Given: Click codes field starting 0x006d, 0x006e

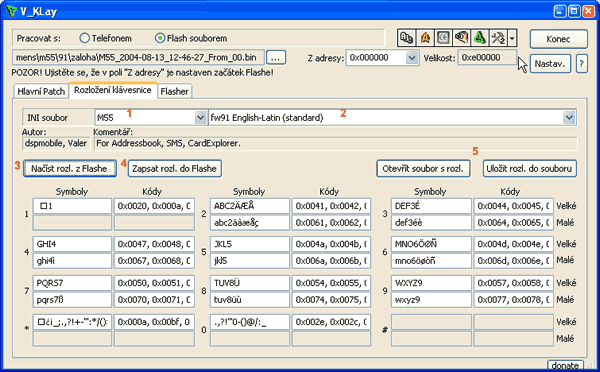Looking at the screenshot, I should point(514,261).
